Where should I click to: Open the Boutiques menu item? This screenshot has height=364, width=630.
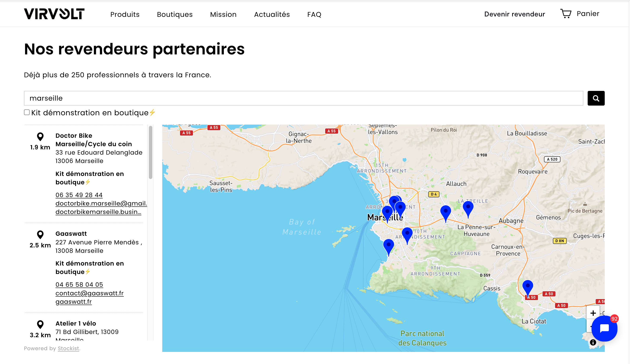point(175,14)
